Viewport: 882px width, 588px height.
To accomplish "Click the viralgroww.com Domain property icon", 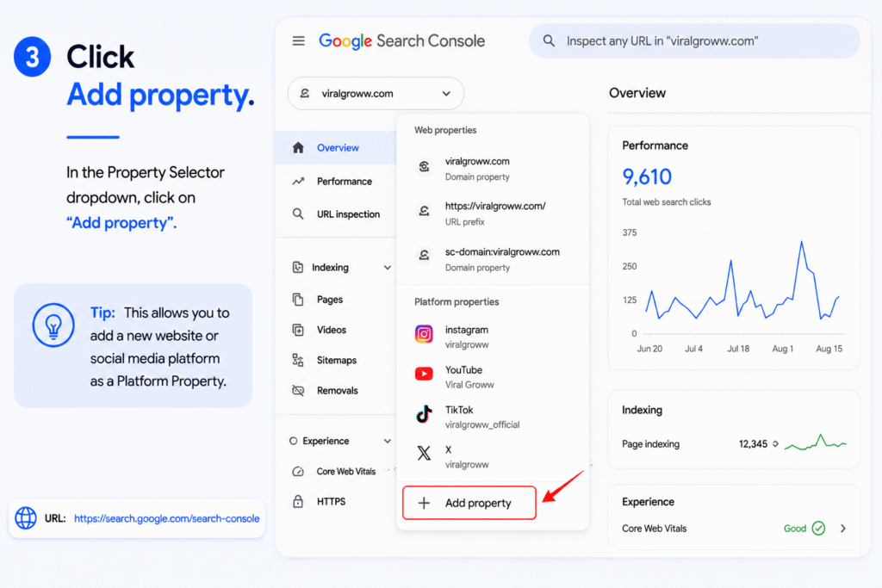I will pyautogui.click(x=424, y=166).
